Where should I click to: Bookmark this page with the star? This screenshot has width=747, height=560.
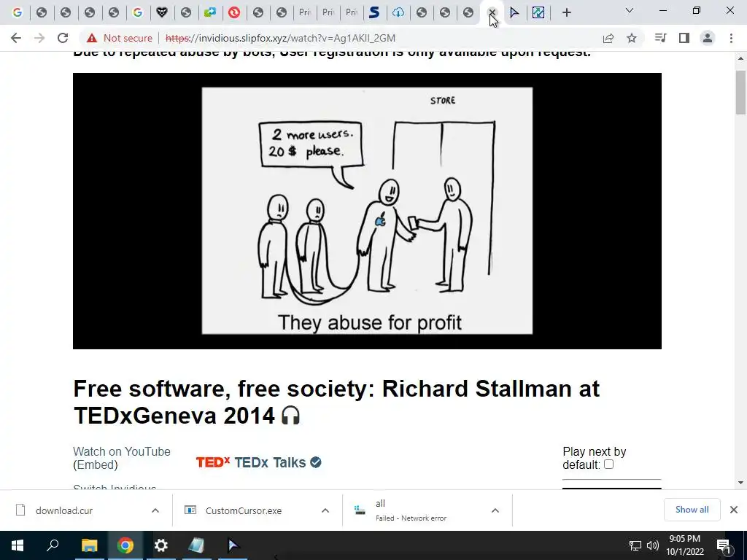[x=632, y=38]
